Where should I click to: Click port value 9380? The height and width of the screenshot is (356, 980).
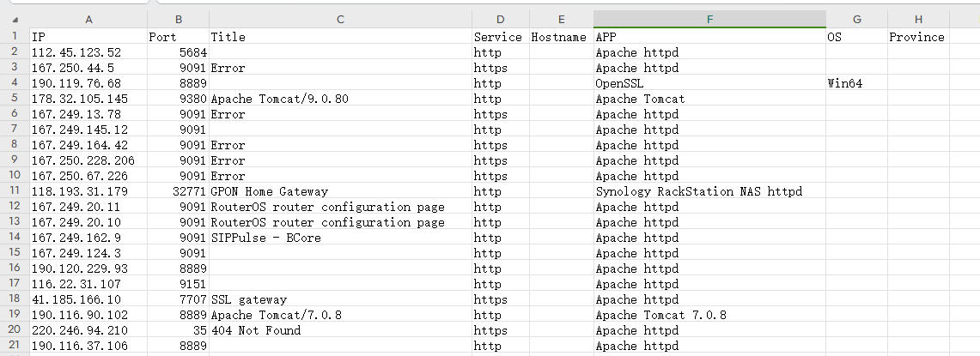(178, 99)
